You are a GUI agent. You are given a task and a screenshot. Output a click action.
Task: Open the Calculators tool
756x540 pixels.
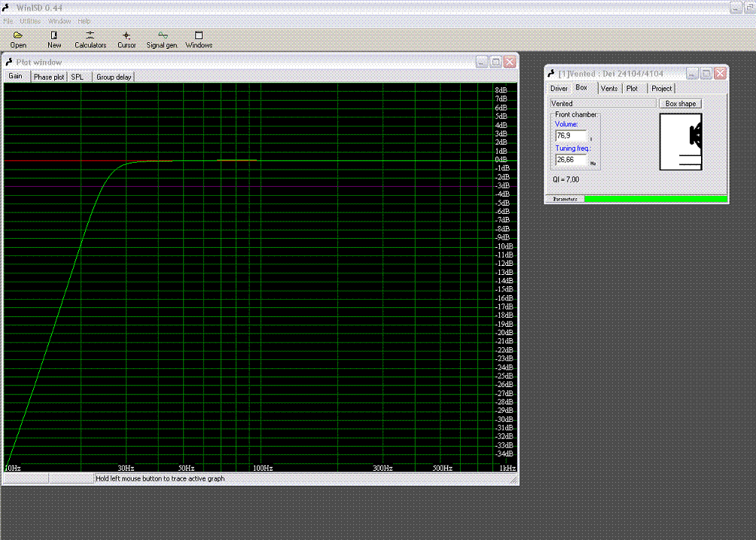90,35
